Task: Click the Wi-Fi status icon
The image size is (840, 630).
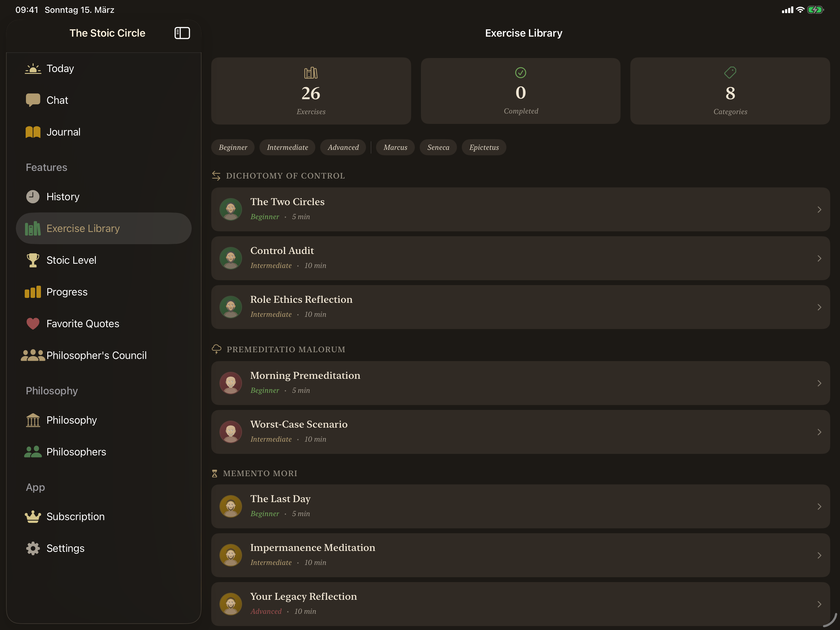Action: click(800, 10)
